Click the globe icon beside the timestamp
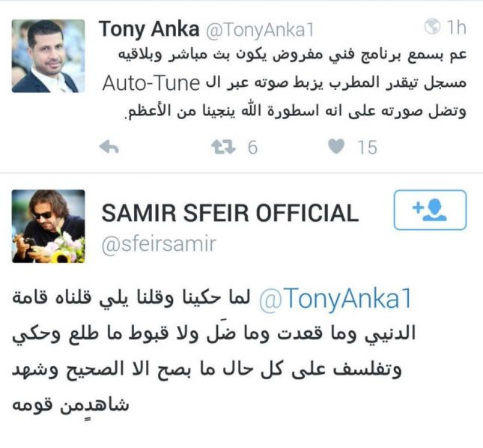Image resolution: width=483 pixels, height=448 pixels. pyautogui.click(x=432, y=28)
